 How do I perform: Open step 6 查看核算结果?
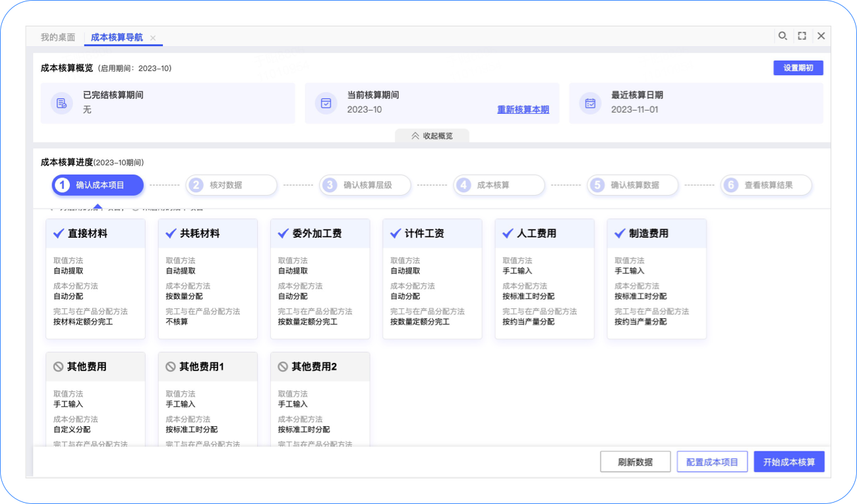coord(766,185)
